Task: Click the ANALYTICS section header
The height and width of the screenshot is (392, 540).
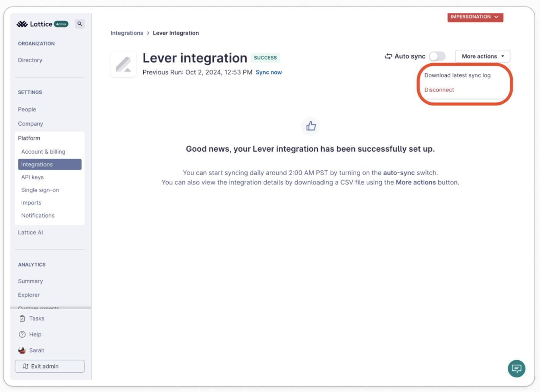Action: point(32,265)
